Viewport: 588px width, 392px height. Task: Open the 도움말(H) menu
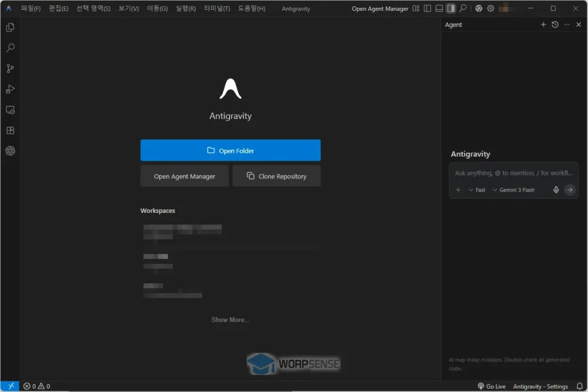click(x=252, y=8)
